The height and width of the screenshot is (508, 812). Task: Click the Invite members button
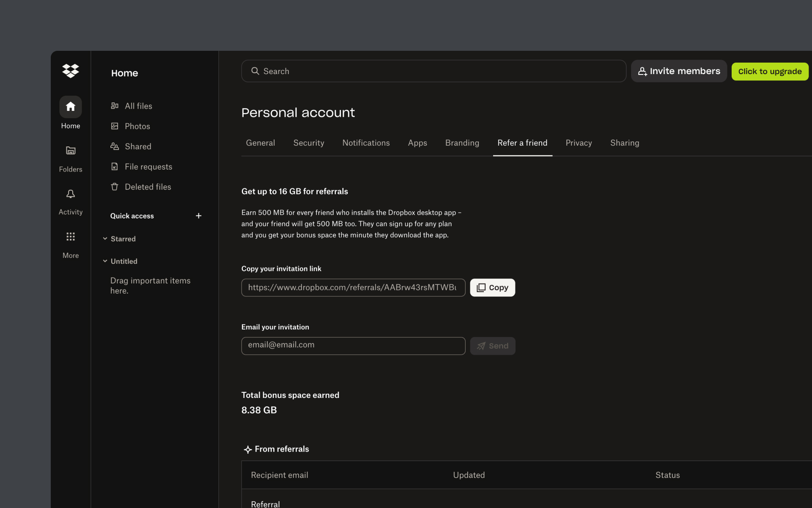pyautogui.click(x=678, y=71)
